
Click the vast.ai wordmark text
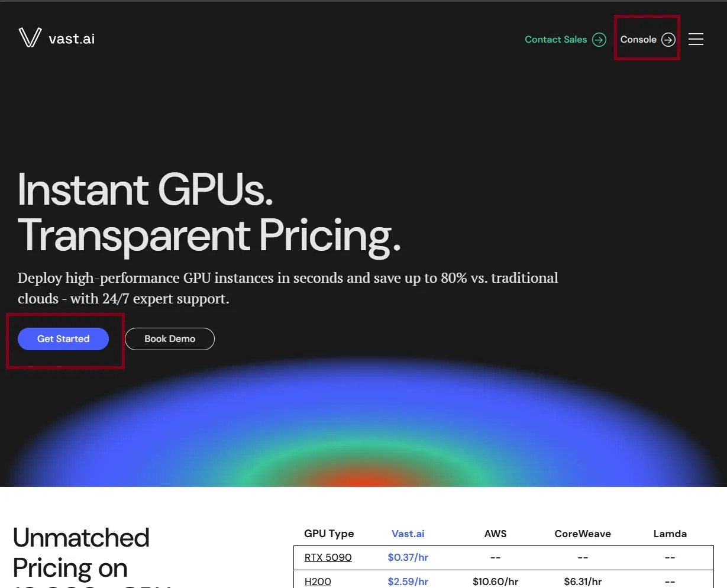(x=72, y=38)
